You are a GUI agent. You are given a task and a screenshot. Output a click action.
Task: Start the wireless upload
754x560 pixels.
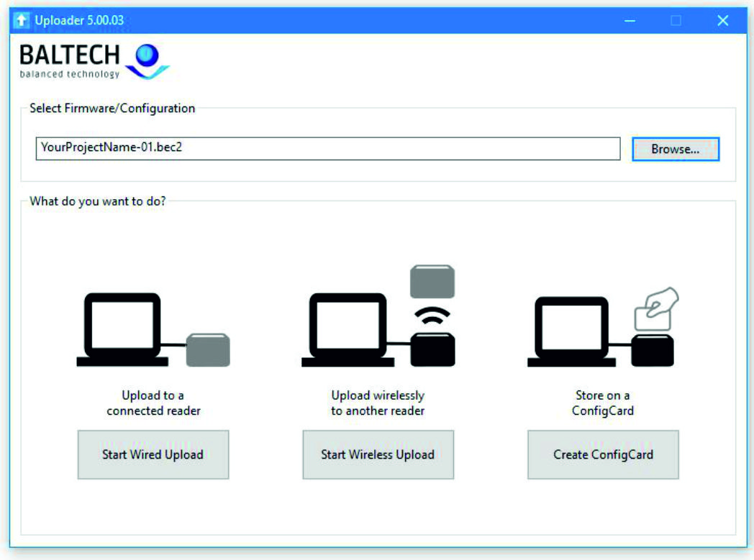378,454
